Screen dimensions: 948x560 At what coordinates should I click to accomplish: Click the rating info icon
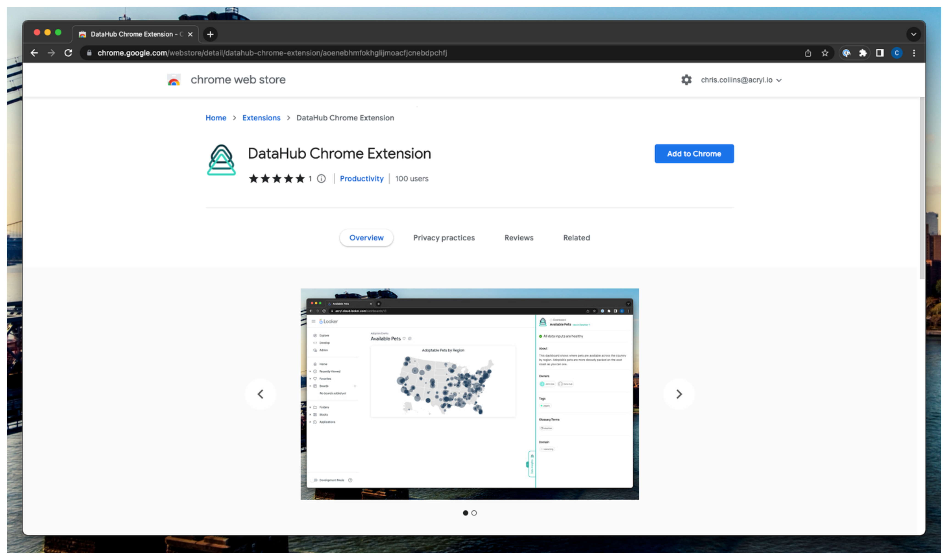(321, 178)
